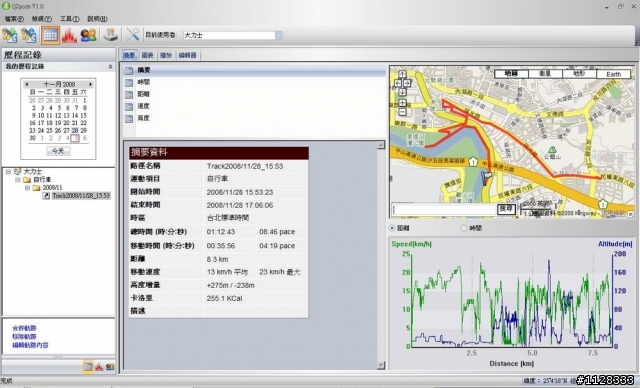Switch to the 摘要 tab
Image resolution: width=640 pixels, height=388 pixels.
(129, 55)
